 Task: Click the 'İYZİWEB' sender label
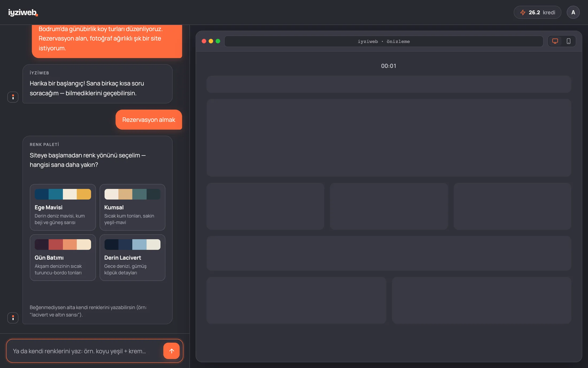point(39,73)
